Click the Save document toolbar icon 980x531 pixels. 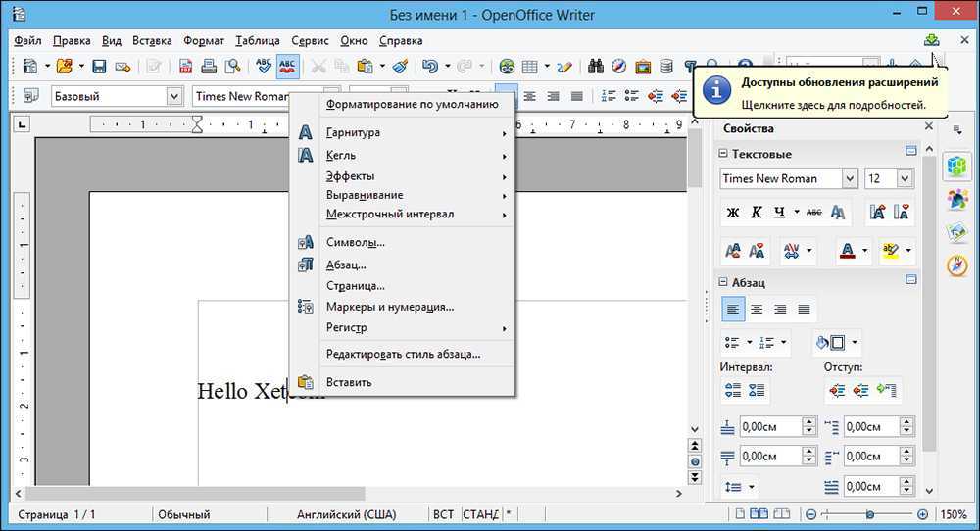pos(99,67)
